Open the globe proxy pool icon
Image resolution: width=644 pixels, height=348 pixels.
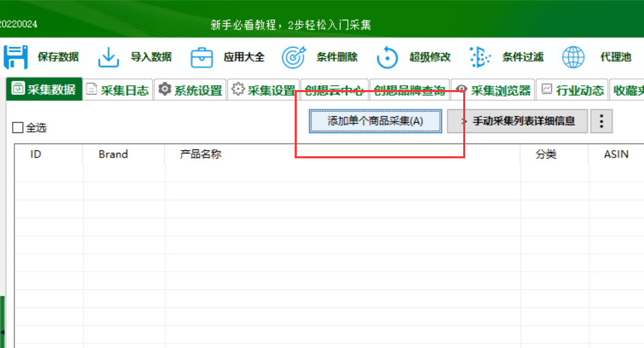tap(573, 57)
